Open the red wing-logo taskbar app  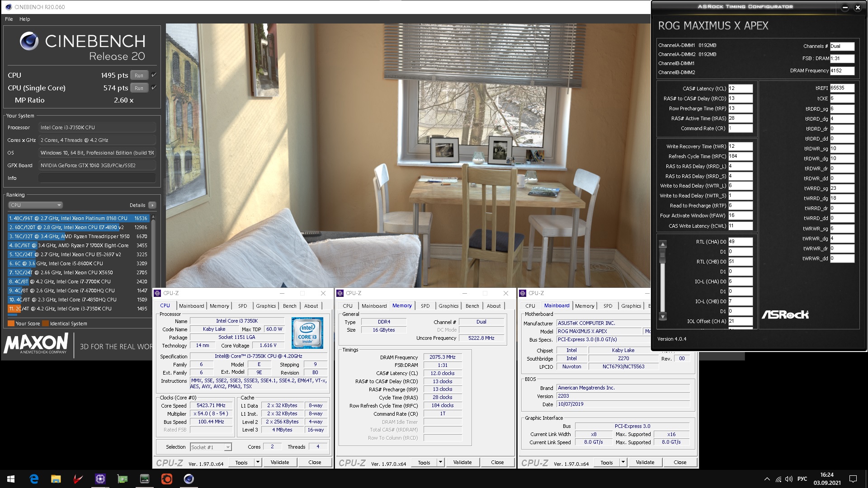(x=78, y=479)
